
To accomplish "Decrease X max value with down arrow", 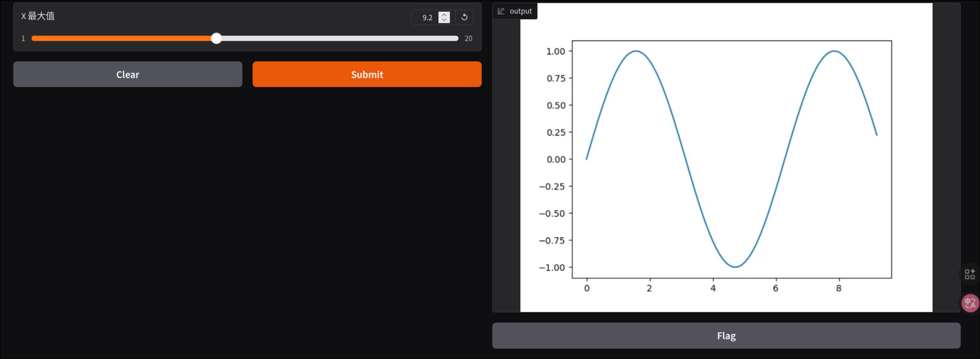I will click(x=444, y=20).
